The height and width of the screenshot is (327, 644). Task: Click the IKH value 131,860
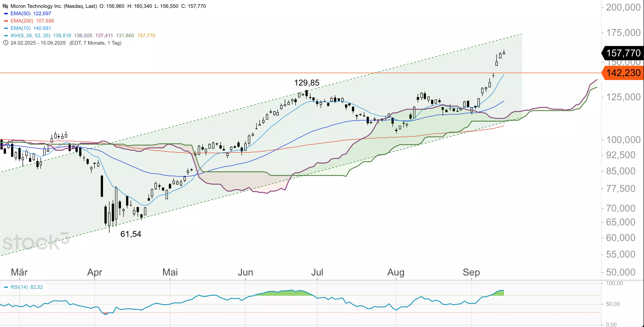click(125, 35)
